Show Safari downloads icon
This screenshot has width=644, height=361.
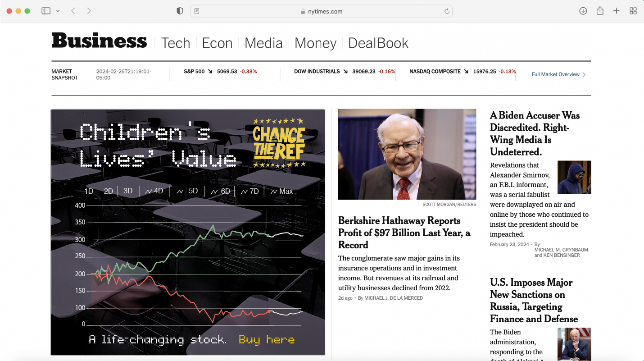point(583,11)
